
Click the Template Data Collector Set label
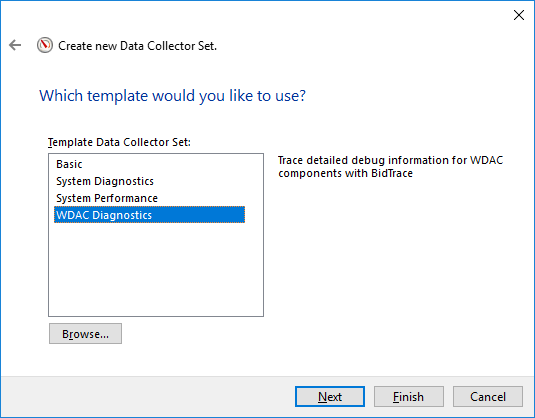pos(119,142)
